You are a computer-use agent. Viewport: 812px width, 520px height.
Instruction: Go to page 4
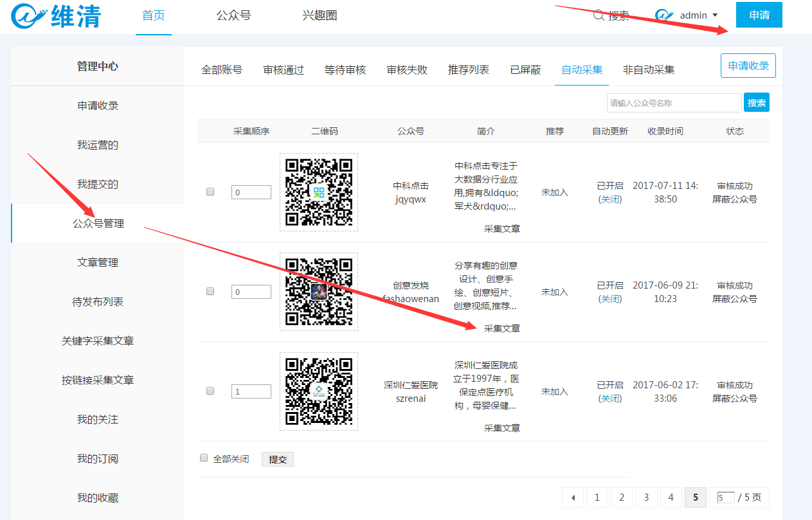click(671, 498)
